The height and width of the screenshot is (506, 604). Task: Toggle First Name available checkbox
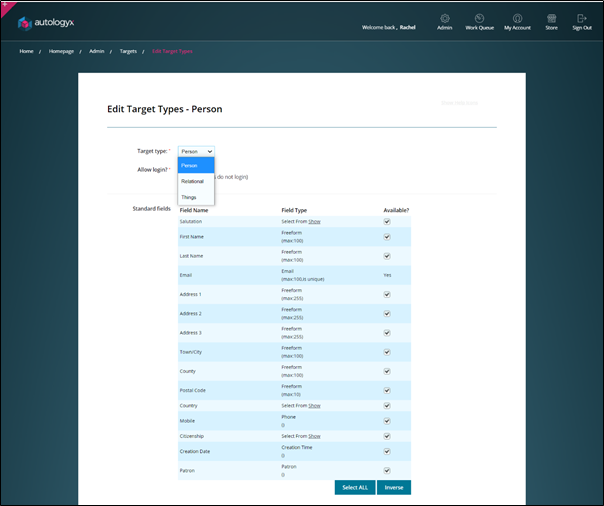pyautogui.click(x=387, y=237)
